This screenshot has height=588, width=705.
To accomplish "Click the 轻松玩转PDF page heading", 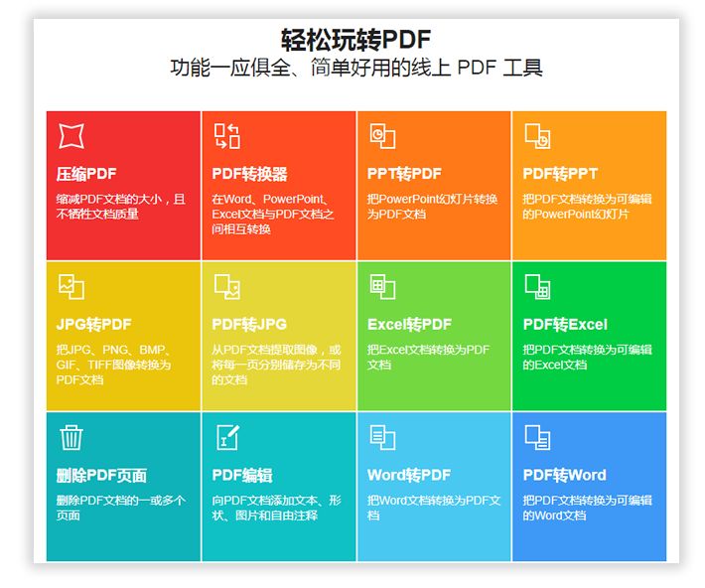I will [355, 40].
